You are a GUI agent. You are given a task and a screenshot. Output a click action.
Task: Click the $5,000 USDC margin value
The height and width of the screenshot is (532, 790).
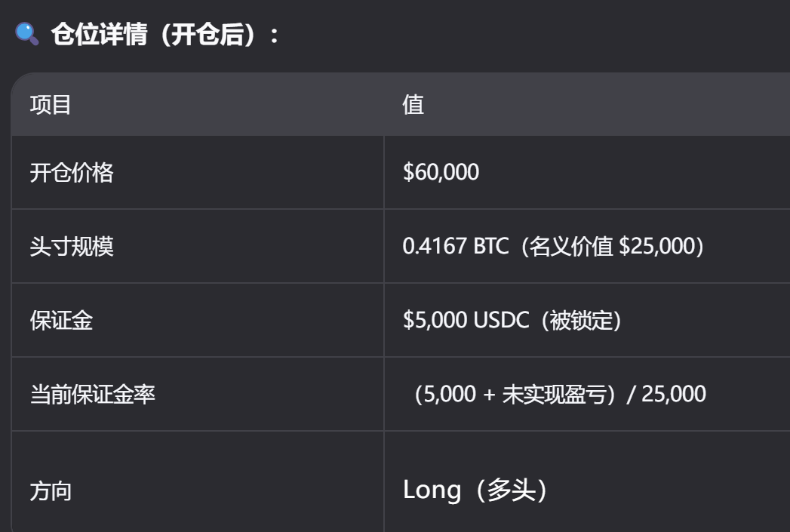pyautogui.click(x=435, y=321)
